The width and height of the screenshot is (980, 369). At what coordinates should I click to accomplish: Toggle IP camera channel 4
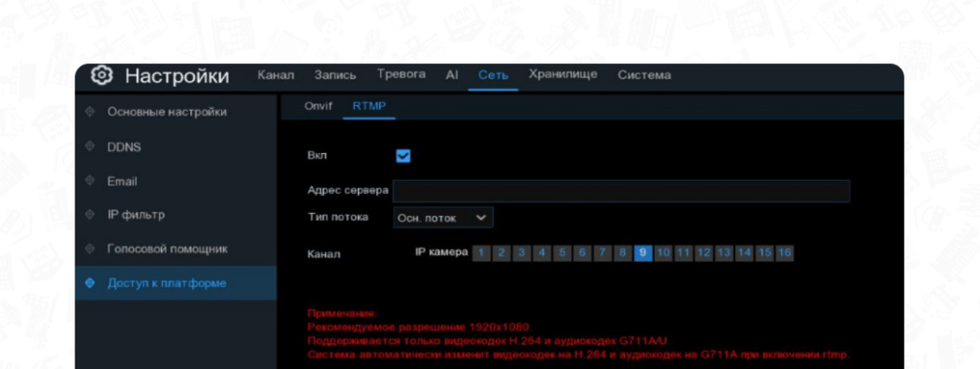point(542,253)
